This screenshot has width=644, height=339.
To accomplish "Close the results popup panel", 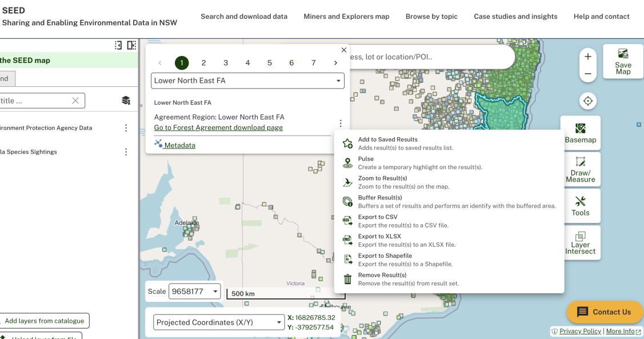I will pyautogui.click(x=344, y=50).
